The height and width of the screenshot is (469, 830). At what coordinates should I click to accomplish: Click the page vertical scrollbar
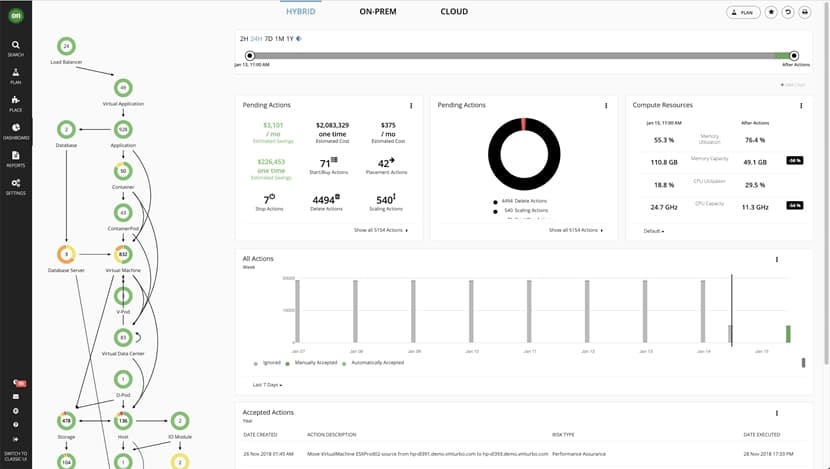(827, 183)
